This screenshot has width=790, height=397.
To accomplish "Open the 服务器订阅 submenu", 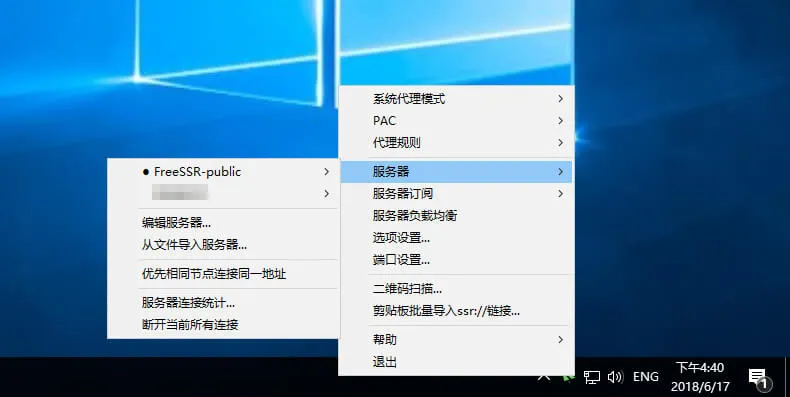I will click(x=456, y=193).
